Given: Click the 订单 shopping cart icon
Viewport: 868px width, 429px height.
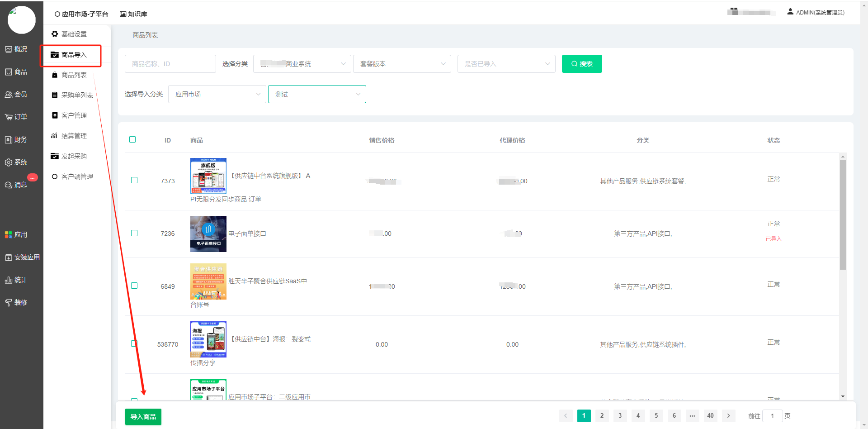Looking at the screenshot, I should pyautogui.click(x=9, y=117).
